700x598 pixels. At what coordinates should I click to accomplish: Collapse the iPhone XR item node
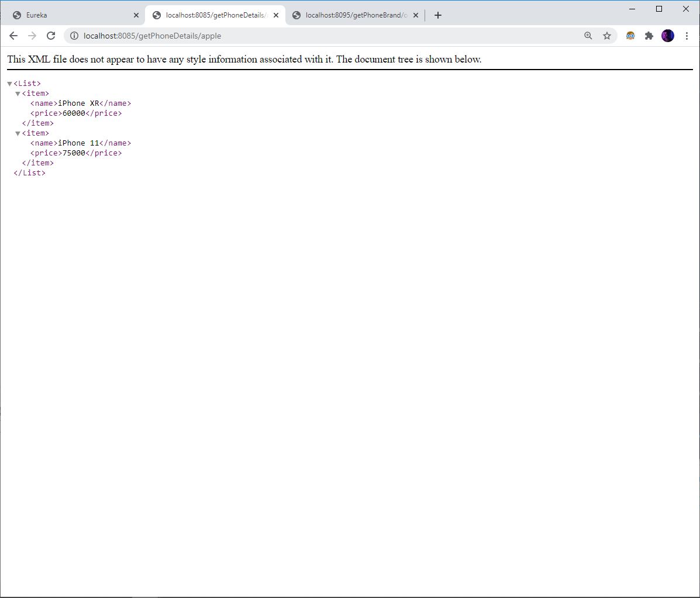pos(18,94)
